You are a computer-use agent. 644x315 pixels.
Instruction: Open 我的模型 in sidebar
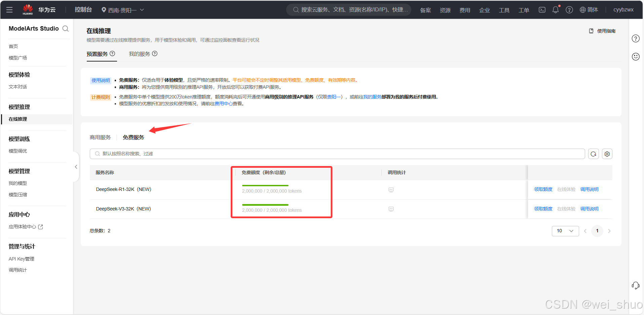18,183
